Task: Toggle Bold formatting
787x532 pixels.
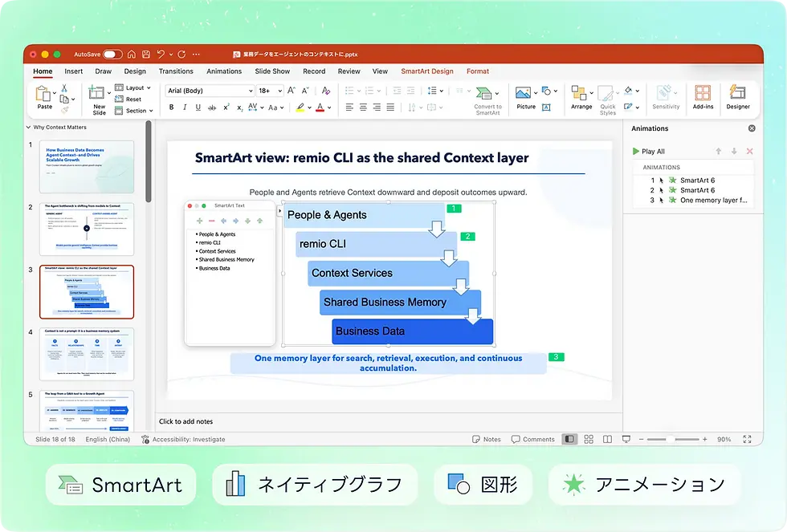Action: tap(172, 108)
